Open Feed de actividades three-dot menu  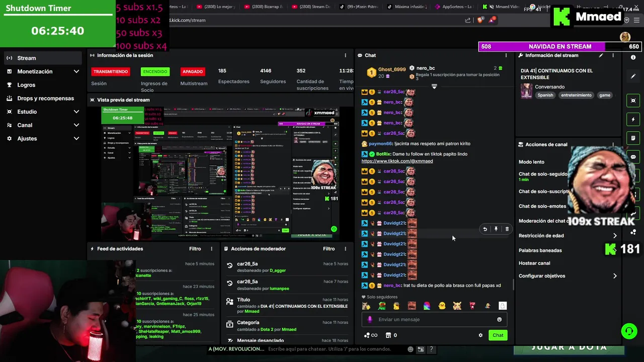coord(211,249)
